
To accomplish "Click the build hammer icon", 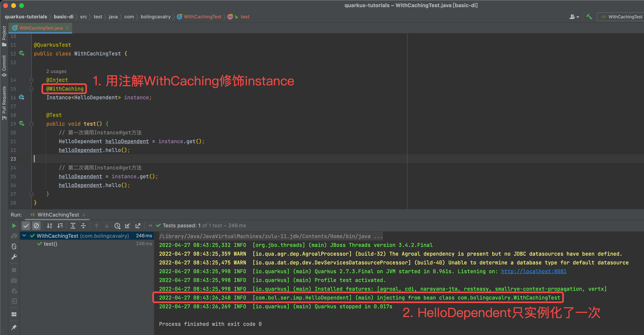I will (x=589, y=17).
